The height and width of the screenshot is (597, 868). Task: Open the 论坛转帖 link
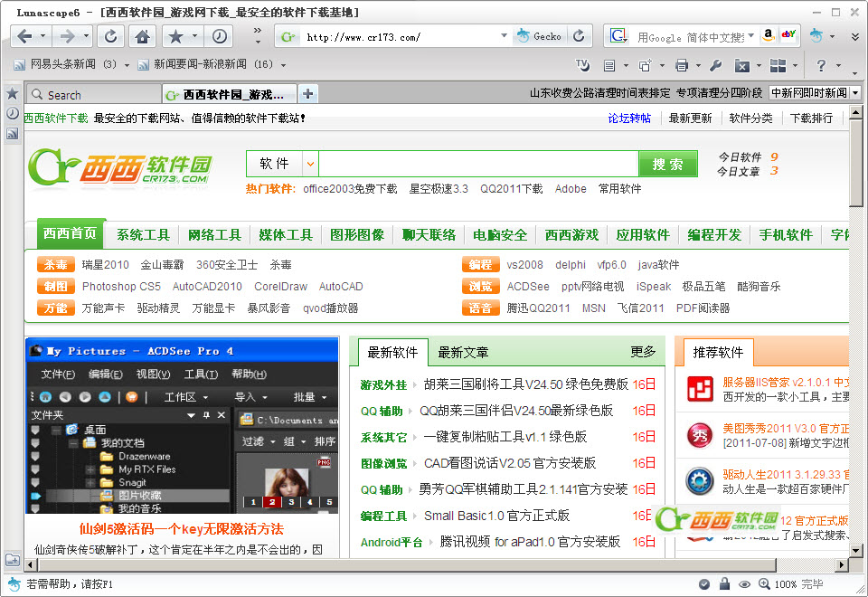pos(629,118)
